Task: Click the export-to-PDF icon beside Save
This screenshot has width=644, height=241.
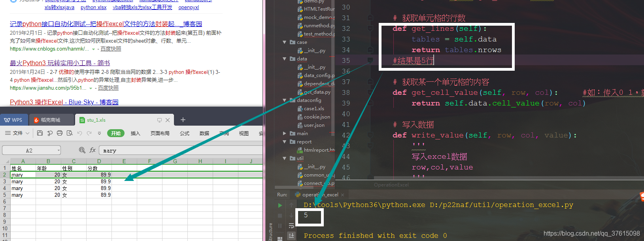Action: coord(50,133)
